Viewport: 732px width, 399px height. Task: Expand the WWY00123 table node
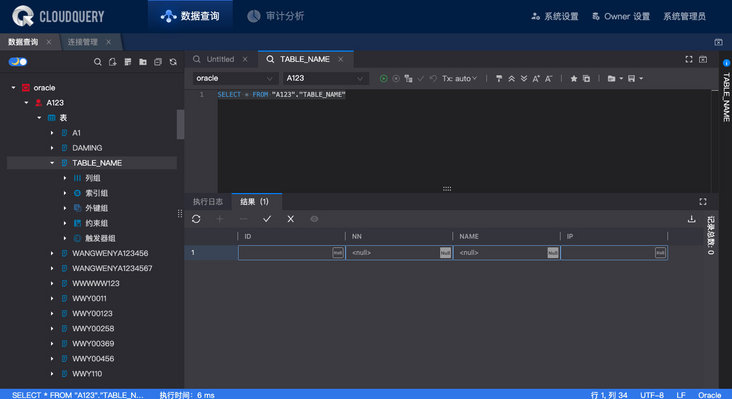(x=52, y=314)
